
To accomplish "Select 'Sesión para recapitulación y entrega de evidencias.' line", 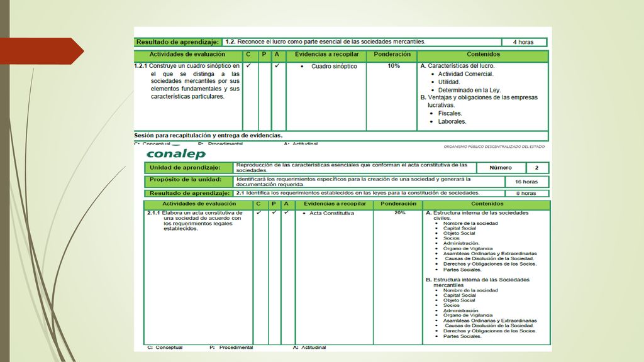I will pyautogui.click(x=208, y=135).
